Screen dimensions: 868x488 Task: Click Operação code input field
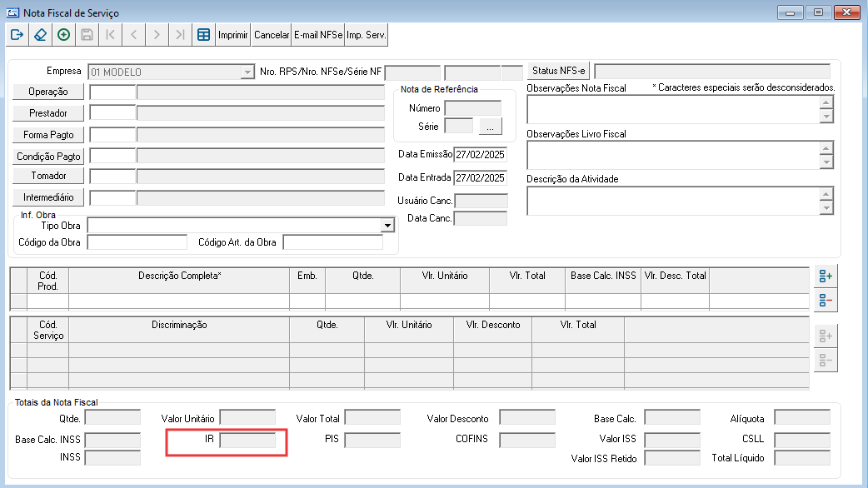tap(112, 92)
